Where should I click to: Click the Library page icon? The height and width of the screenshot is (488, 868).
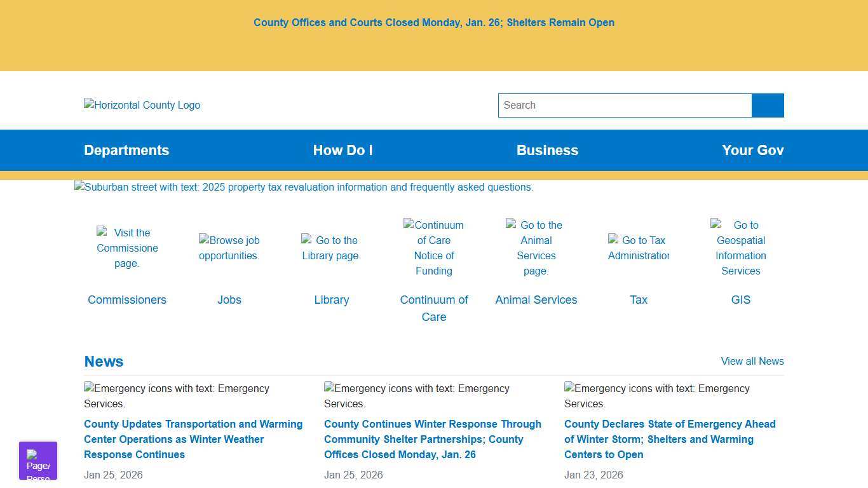pyautogui.click(x=331, y=248)
